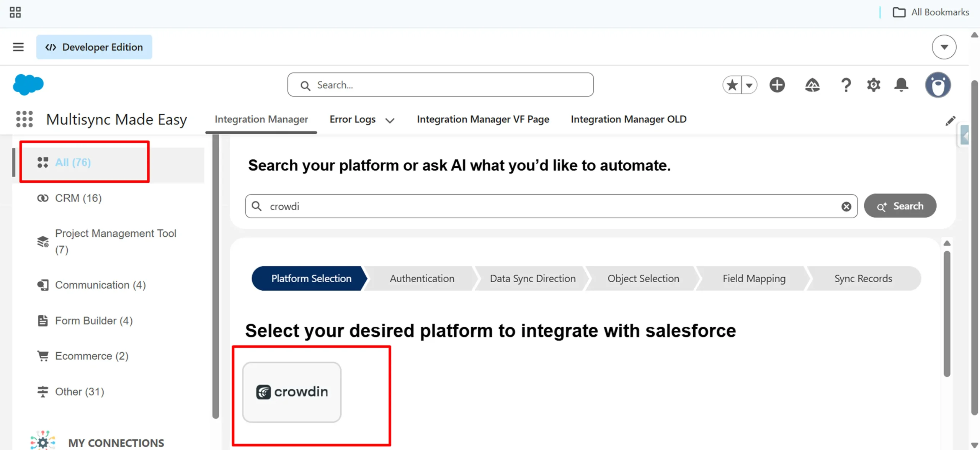
Task: Click the AI Search button
Action: tap(900, 206)
